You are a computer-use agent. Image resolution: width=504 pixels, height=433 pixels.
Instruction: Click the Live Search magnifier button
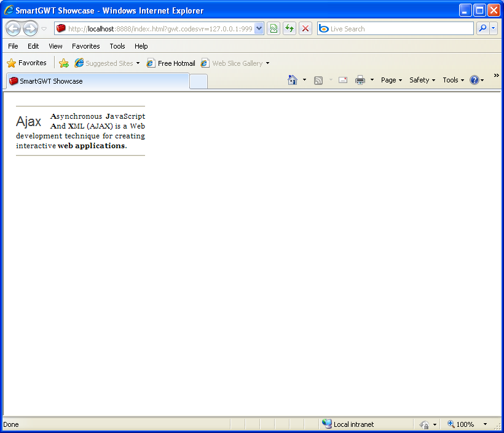[482, 29]
